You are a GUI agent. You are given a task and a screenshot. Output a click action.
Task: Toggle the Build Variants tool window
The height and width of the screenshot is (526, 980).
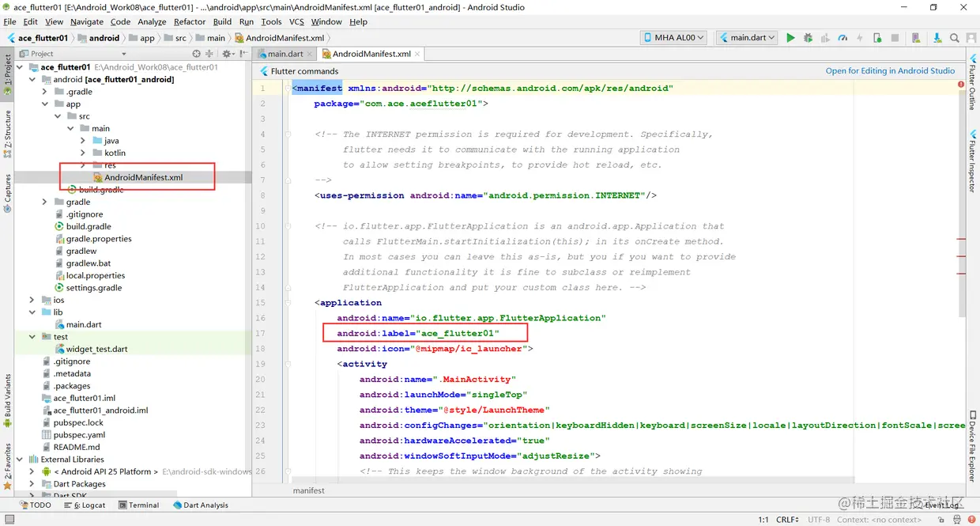(x=8, y=395)
